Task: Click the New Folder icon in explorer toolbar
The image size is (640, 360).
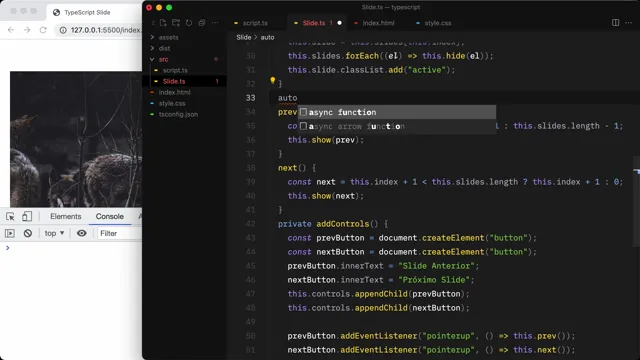Action: [x=176, y=23]
